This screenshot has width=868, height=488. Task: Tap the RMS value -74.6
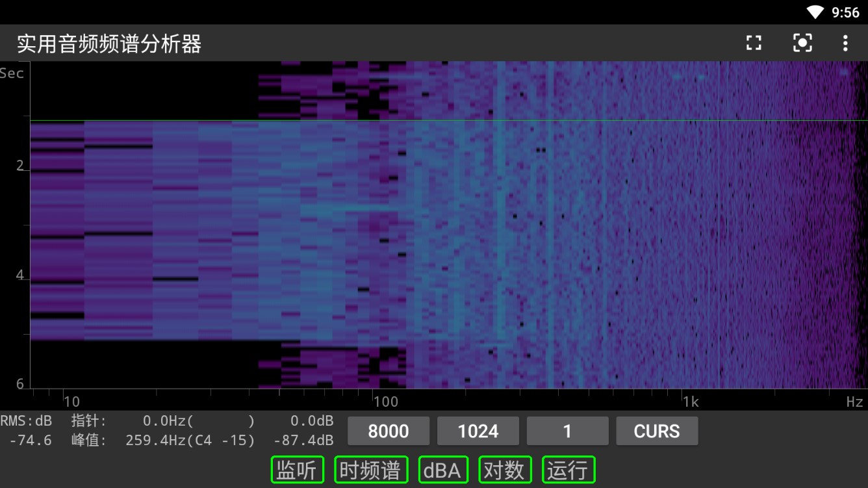[x=31, y=441]
